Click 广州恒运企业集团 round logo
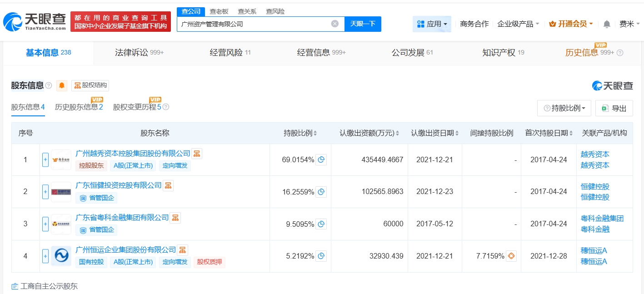The width and height of the screenshot is (644, 294). [61, 256]
